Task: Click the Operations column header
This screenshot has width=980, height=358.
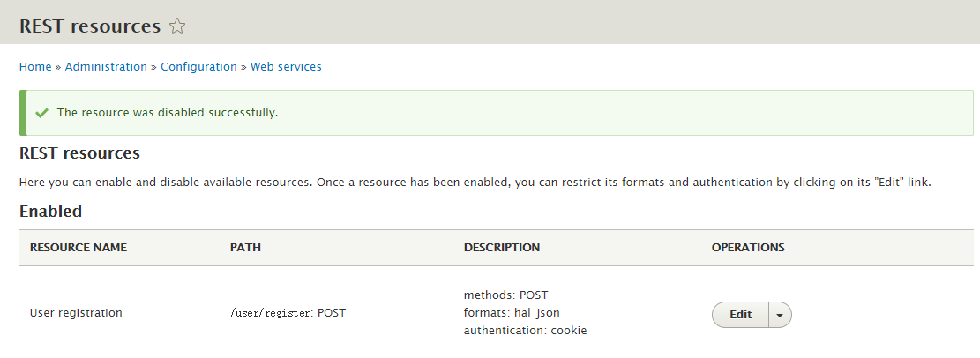Action: [x=748, y=248]
